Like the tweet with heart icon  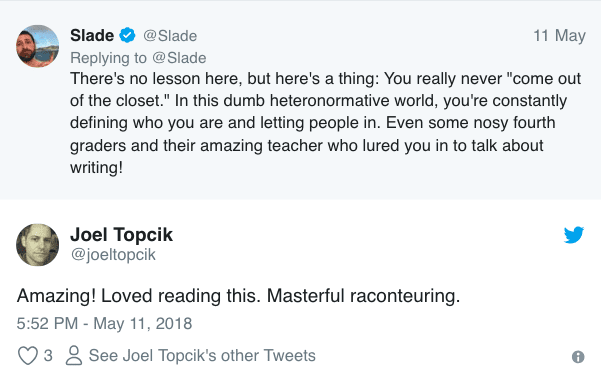tap(28, 355)
